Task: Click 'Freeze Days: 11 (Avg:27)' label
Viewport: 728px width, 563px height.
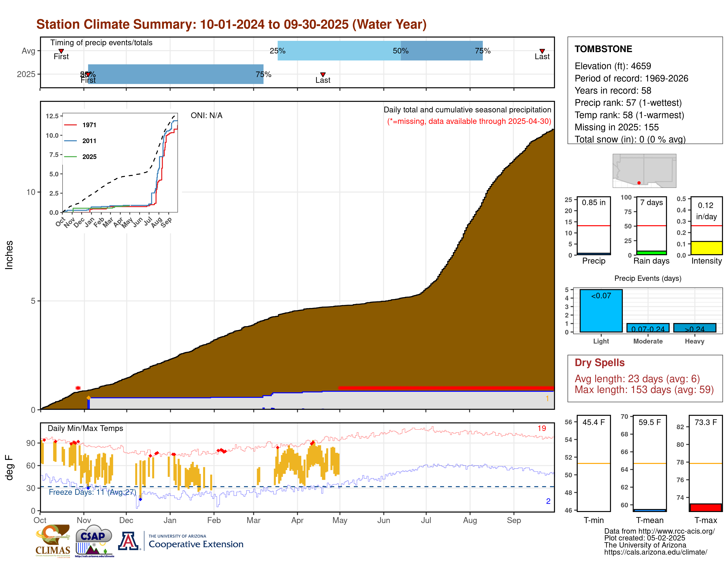Action: [92, 492]
